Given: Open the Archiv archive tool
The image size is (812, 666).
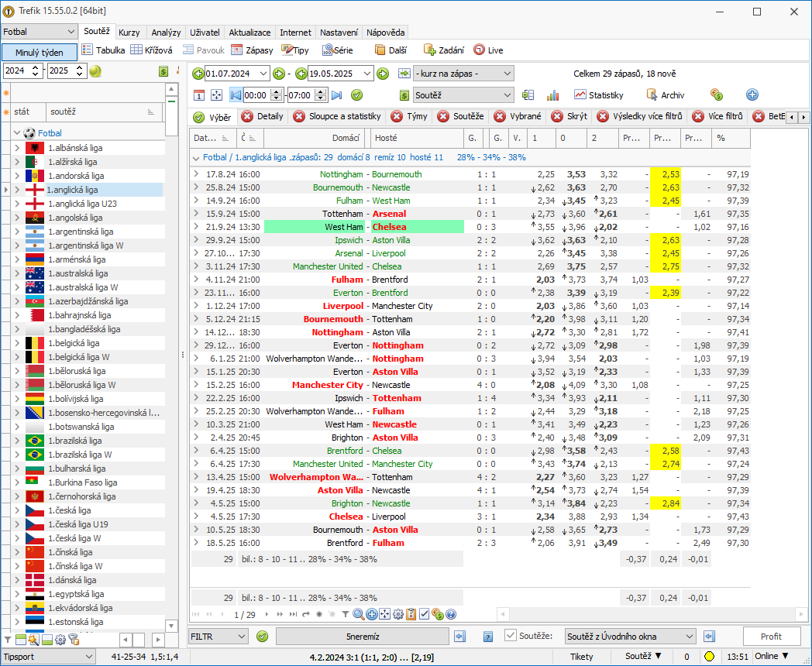Looking at the screenshot, I should (666, 95).
